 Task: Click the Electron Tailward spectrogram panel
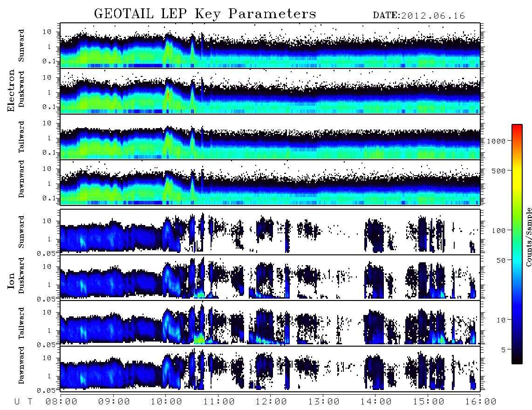pyautogui.click(x=270, y=137)
